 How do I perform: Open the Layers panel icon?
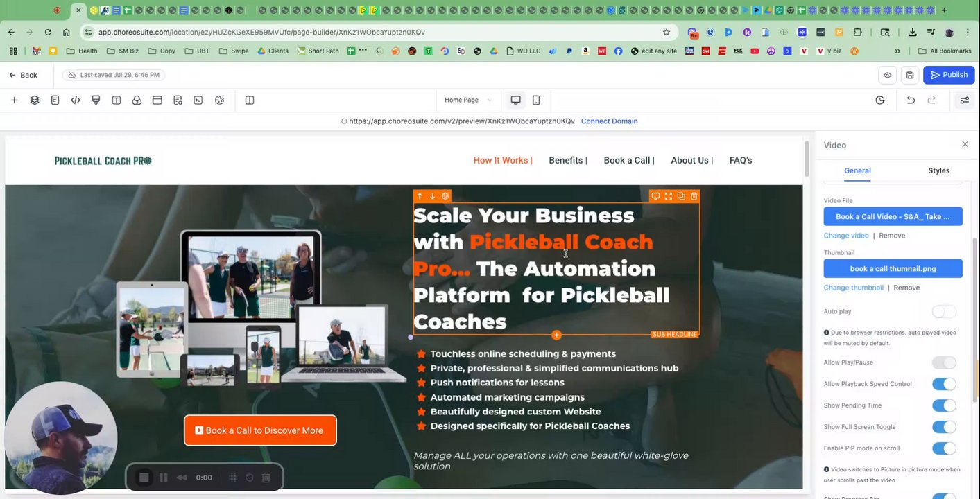click(x=35, y=100)
